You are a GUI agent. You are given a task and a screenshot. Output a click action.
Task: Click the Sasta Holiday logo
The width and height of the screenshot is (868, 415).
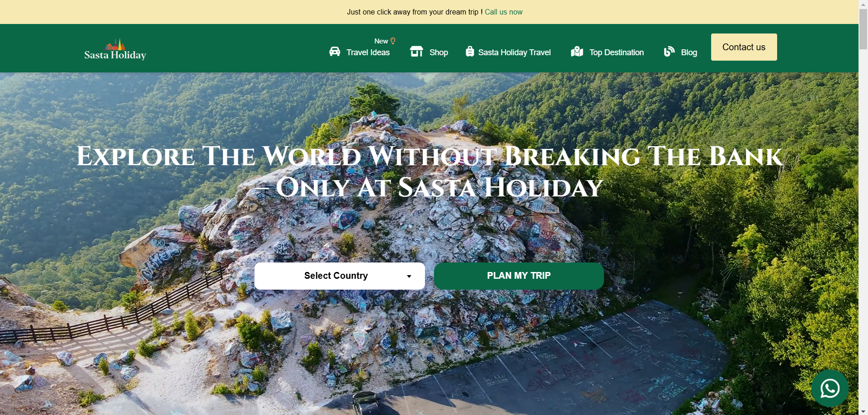pos(115,49)
